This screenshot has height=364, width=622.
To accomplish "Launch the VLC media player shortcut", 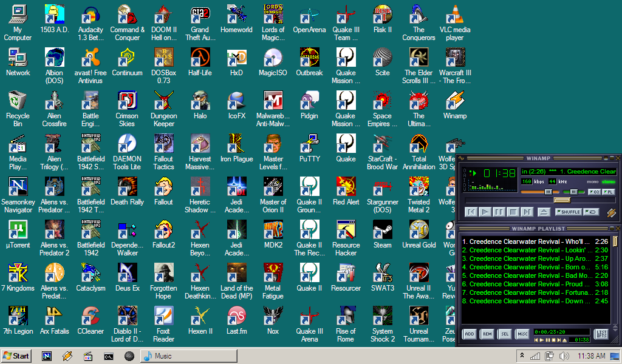I will click(x=454, y=15).
